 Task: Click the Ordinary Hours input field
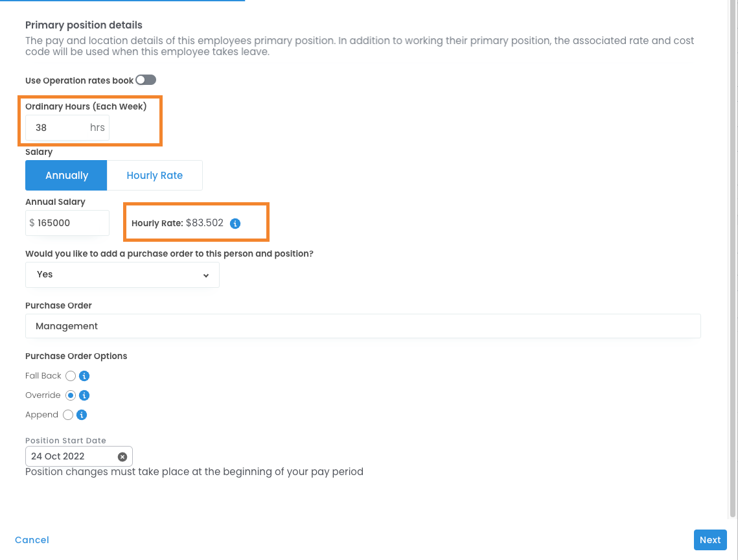(x=57, y=128)
